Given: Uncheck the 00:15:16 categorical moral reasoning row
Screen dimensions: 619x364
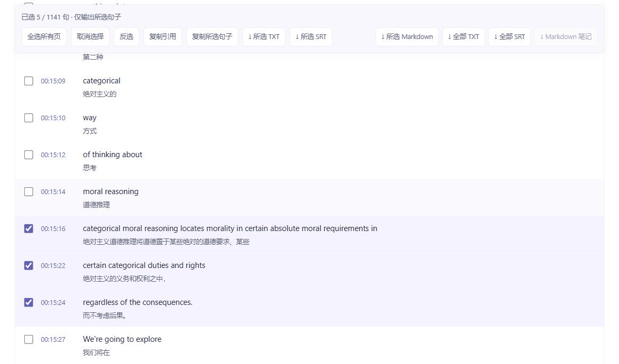Looking at the screenshot, I should pos(29,229).
